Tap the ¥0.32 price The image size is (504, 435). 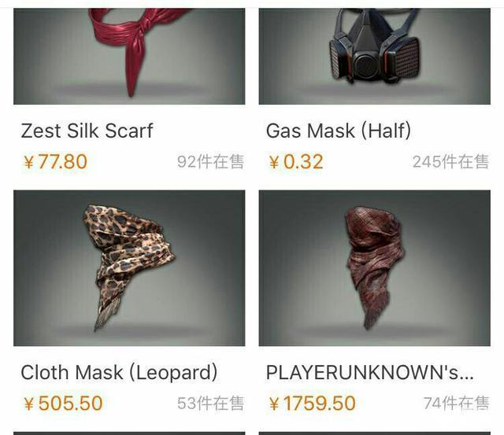click(x=296, y=161)
